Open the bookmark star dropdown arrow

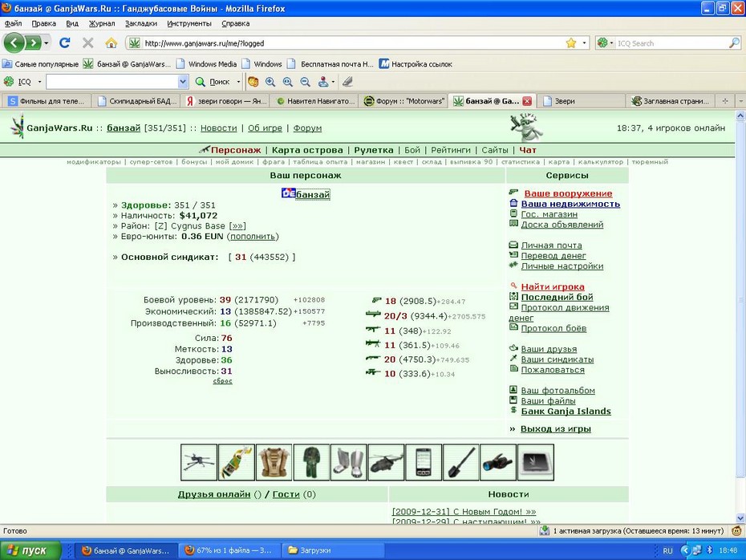point(584,43)
